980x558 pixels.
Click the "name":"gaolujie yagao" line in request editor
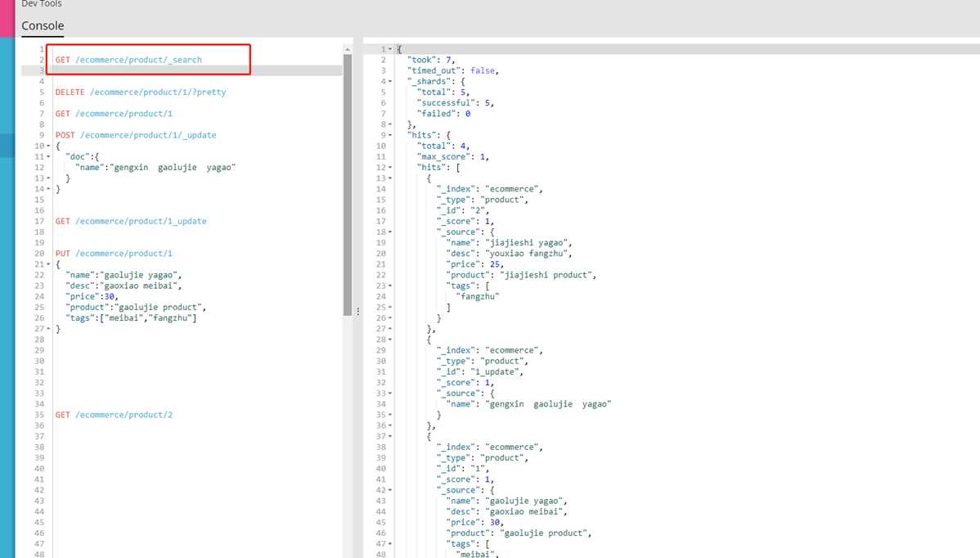point(124,275)
